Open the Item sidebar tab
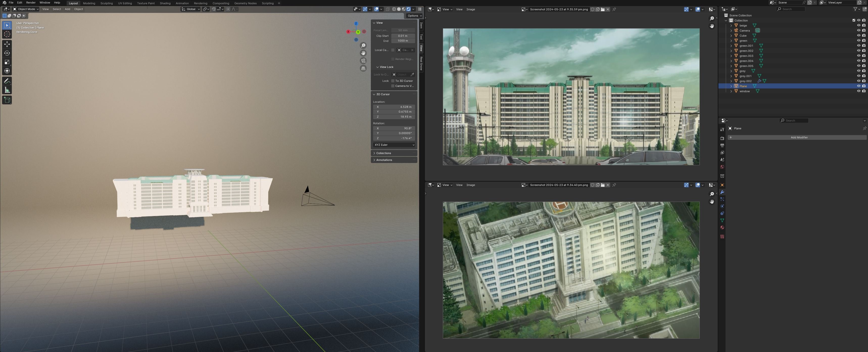The image size is (868, 352). [421, 25]
